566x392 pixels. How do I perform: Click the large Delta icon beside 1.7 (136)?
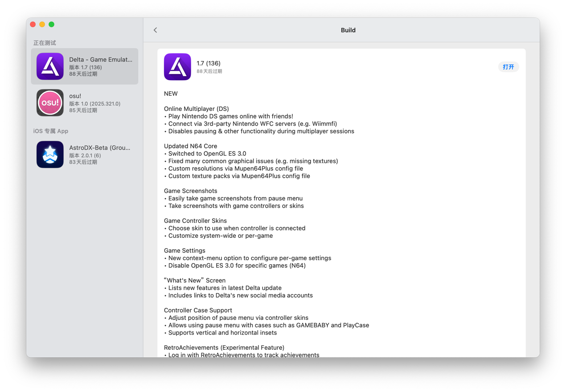pyautogui.click(x=177, y=67)
